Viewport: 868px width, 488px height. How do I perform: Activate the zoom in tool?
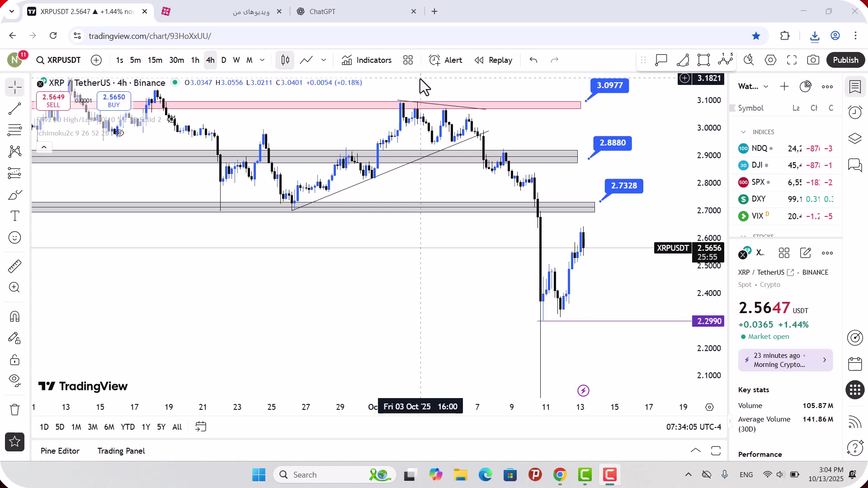(15, 287)
